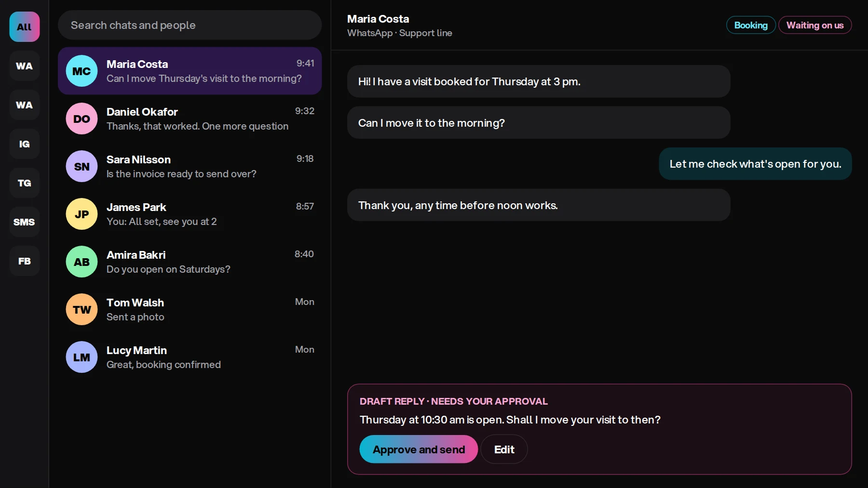Click Tom Walsh's TW avatar
The height and width of the screenshot is (488, 868).
[x=81, y=309]
